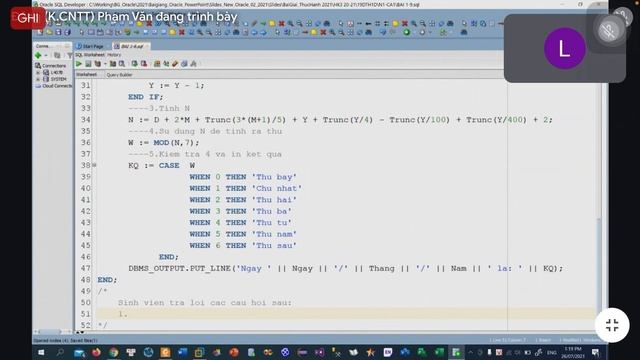Click the Connections filter funnel icon
This screenshot has height=360, width=640.
pyautogui.click(x=70, y=56)
